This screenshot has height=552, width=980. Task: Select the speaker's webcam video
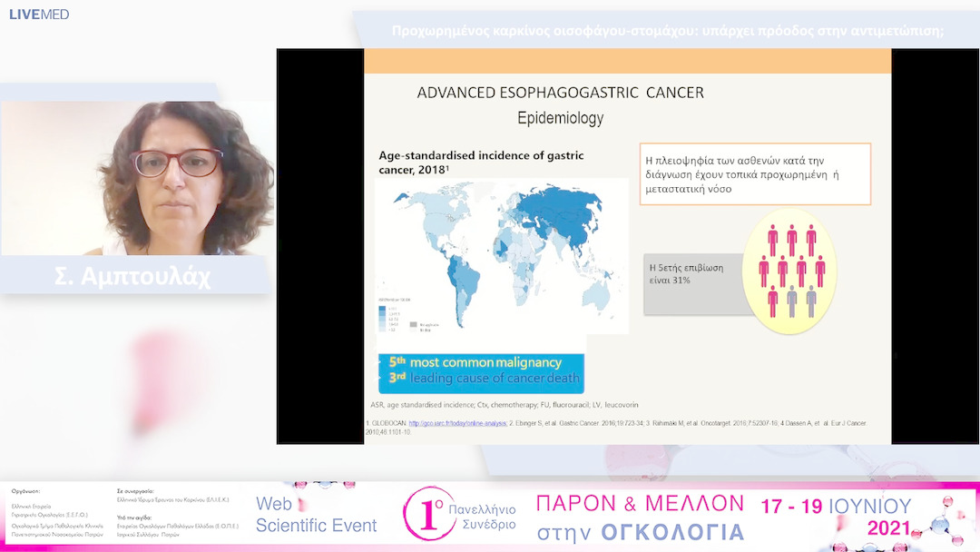click(x=138, y=178)
